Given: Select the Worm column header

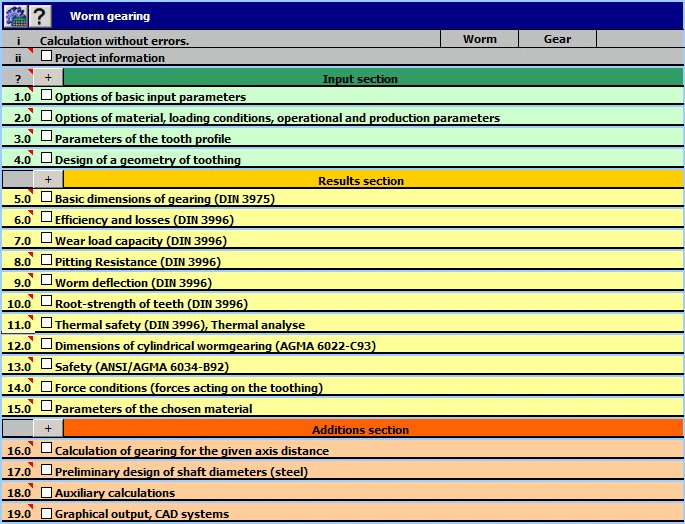Looking at the screenshot, I should coord(479,39).
